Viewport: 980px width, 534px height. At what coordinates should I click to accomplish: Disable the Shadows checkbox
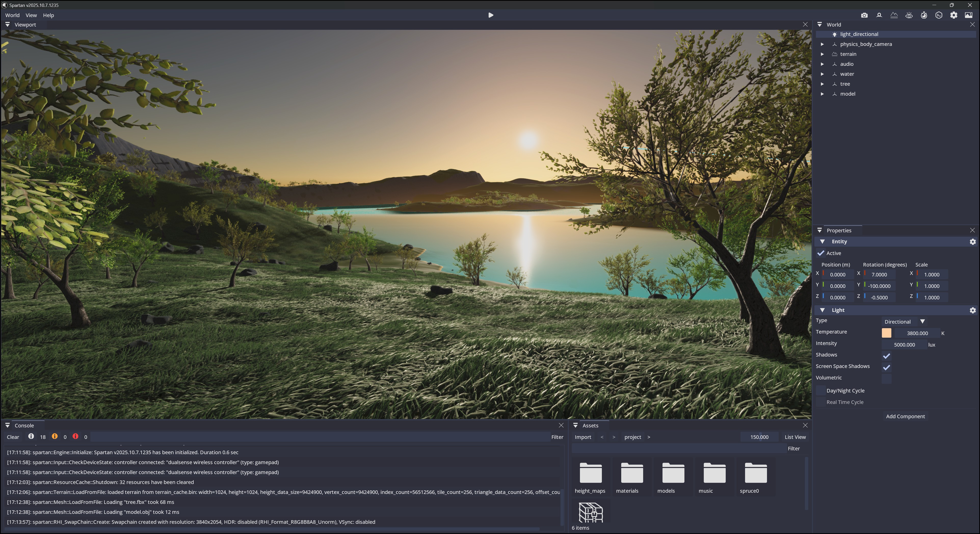[886, 356]
